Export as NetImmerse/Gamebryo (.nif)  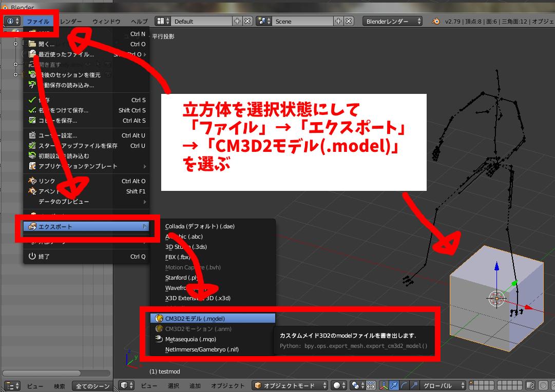tap(213, 349)
